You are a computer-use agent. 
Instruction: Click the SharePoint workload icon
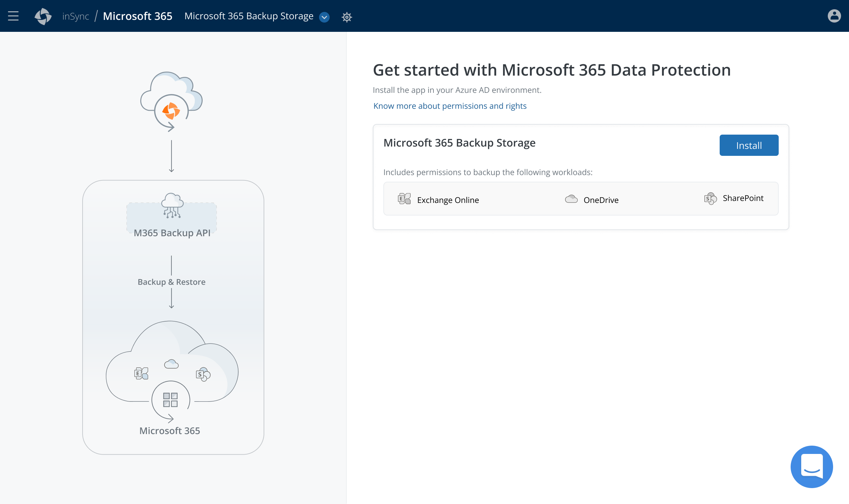(710, 199)
